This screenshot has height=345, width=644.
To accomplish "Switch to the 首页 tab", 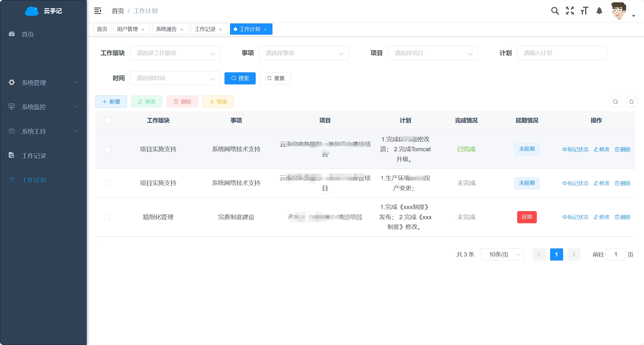I will tap(102, 29).
